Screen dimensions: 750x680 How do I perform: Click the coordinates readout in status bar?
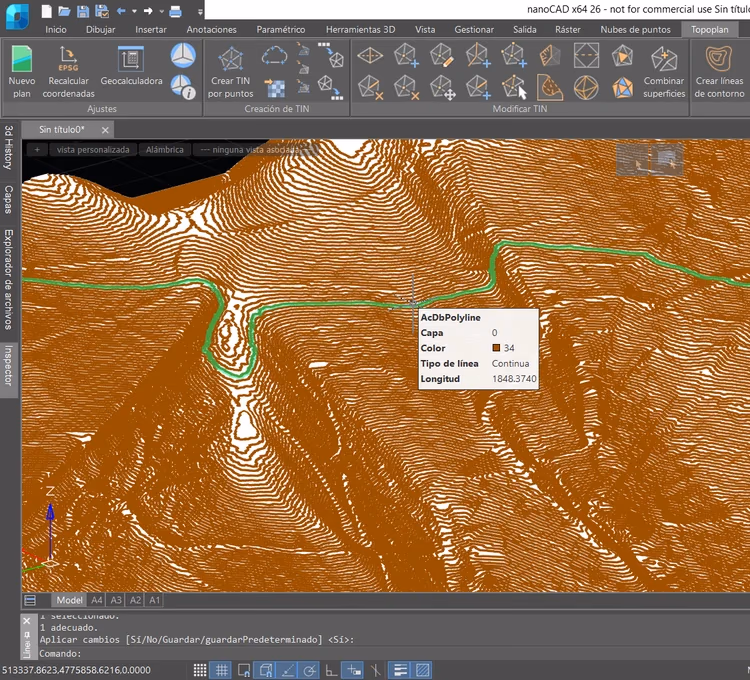tap(77, 670)
